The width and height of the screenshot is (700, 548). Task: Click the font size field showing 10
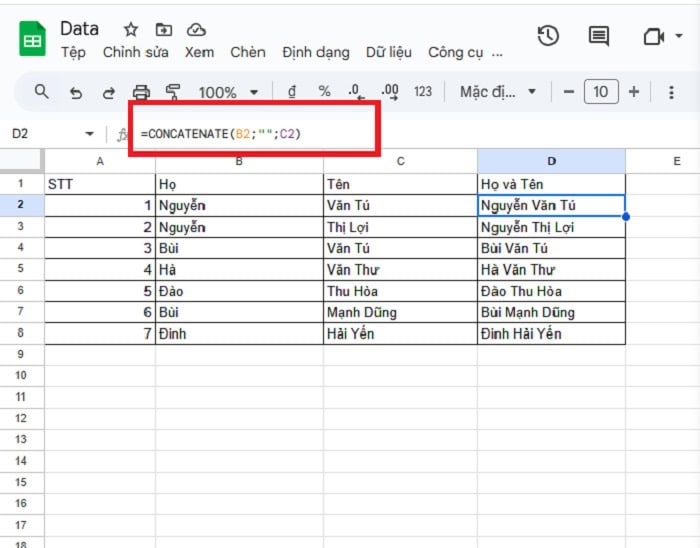(600, 92)
